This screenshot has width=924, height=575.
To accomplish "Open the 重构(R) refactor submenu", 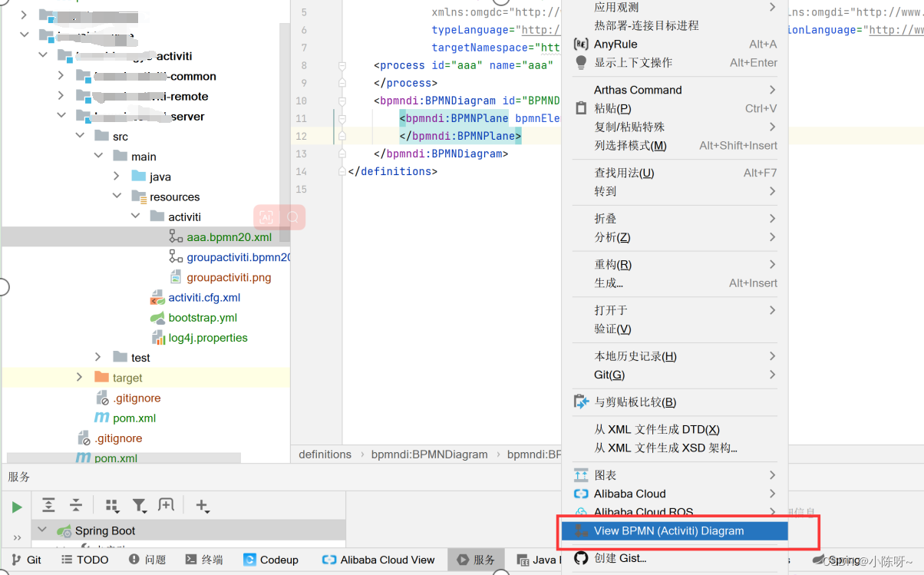I will point(675,264).
